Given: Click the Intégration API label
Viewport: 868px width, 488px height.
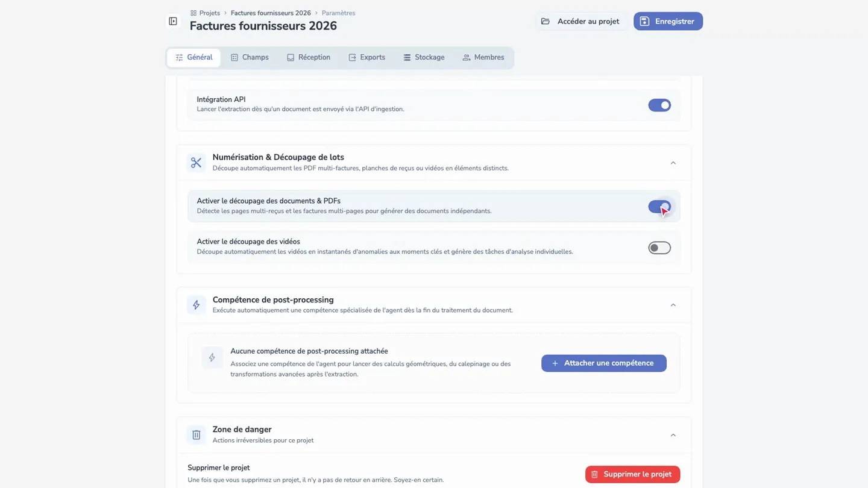Looking at the screenshot, I should (x=221, y=99).
